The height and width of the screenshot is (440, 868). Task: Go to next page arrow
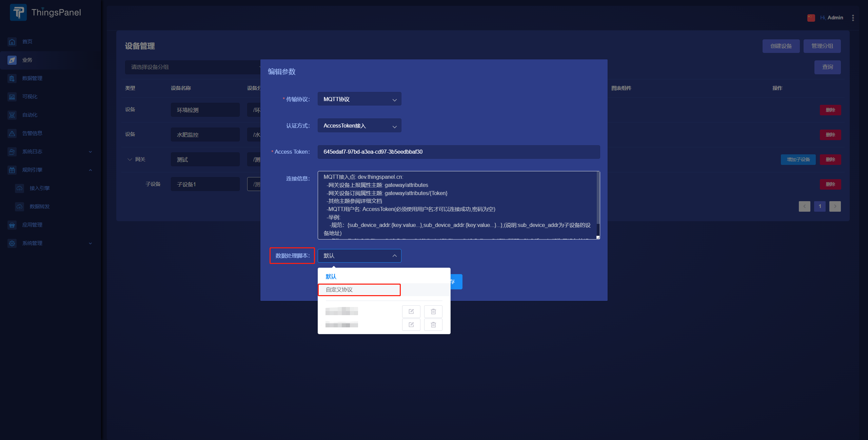pos(835,206)
